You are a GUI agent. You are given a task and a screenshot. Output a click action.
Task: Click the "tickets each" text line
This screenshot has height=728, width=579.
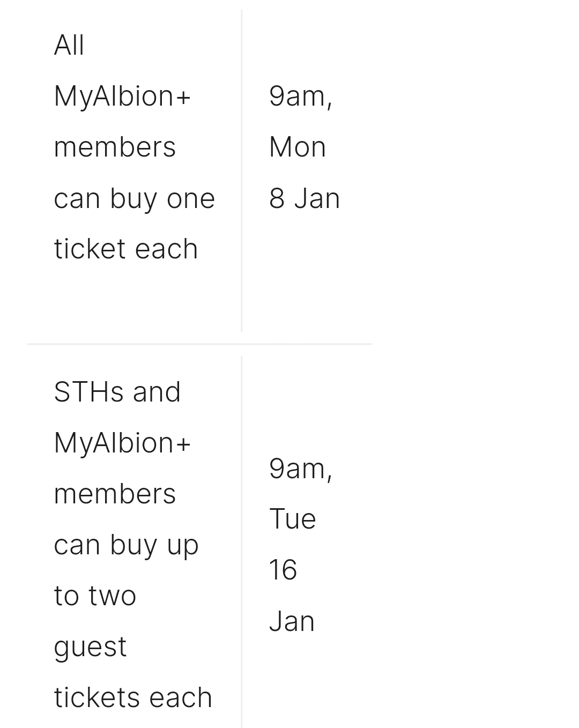click(x=133, y=697)
